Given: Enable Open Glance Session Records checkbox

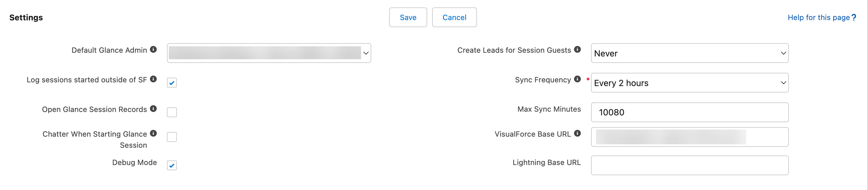Looking at the screenshot, I should click(172, 112).
